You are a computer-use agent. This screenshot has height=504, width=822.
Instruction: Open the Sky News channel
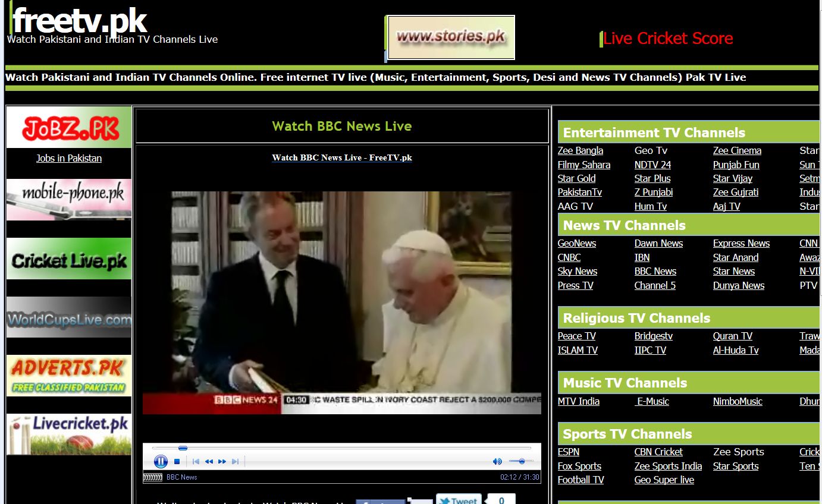click(578, 271)
